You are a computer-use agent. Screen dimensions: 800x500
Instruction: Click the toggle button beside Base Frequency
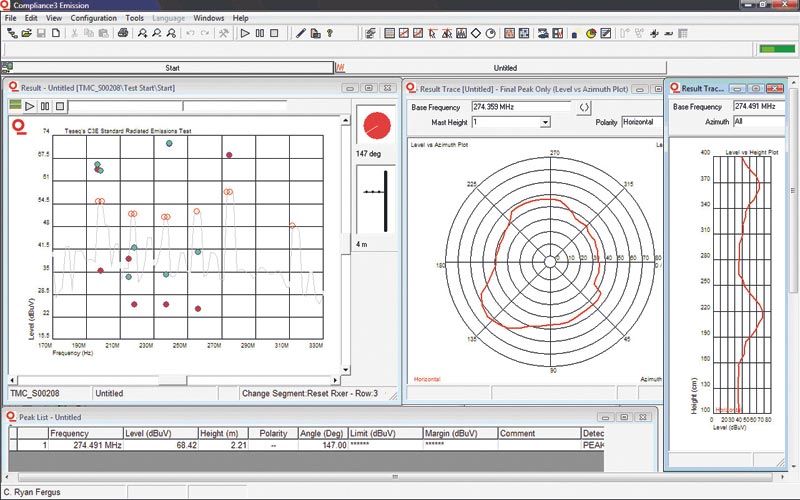(584, 108)
